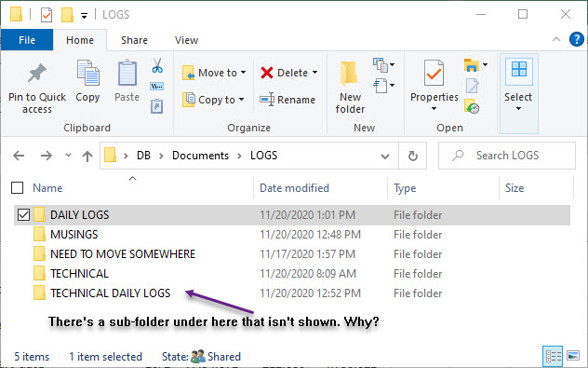
Task: Click the New item icon
Action: click(x=380, y=65)
